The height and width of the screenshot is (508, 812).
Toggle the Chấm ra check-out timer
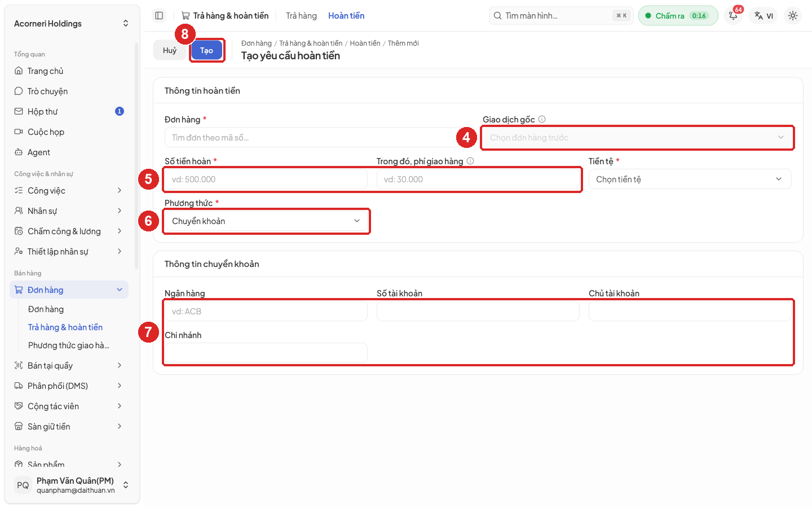click(x=678, y=16)
